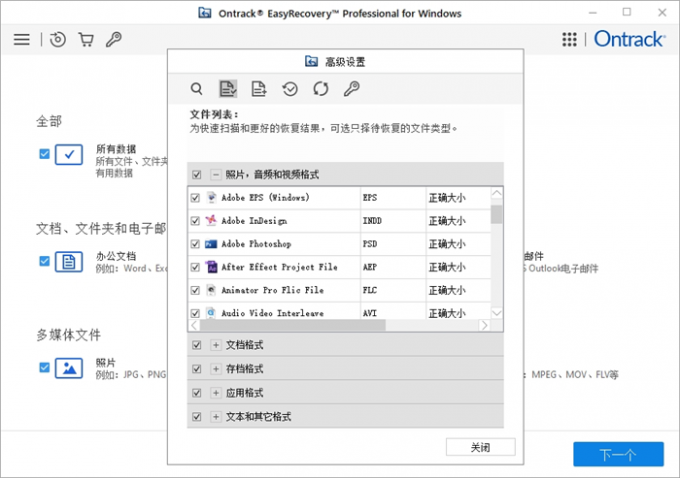The image size is (680, 478).
Task: Uncheck Animator Pro Flic File checkbox
Action: [195, 290]
